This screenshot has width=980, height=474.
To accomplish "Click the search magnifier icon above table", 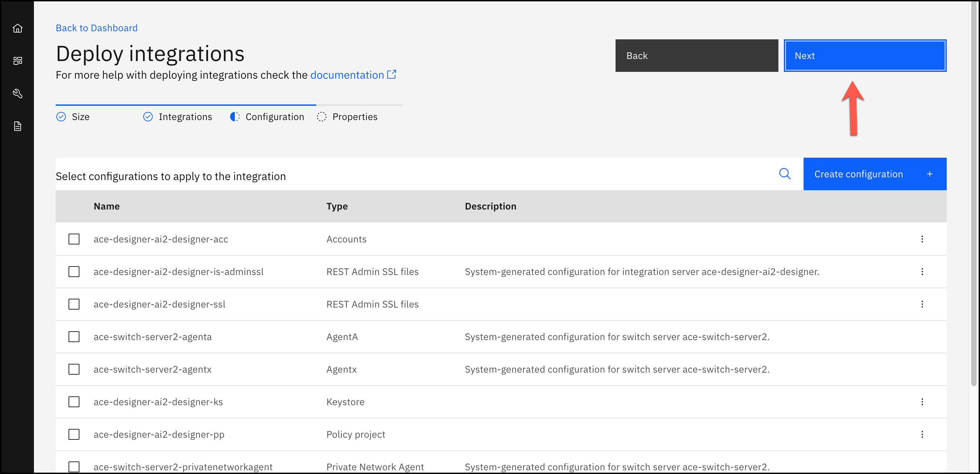I will coord(785,174).
